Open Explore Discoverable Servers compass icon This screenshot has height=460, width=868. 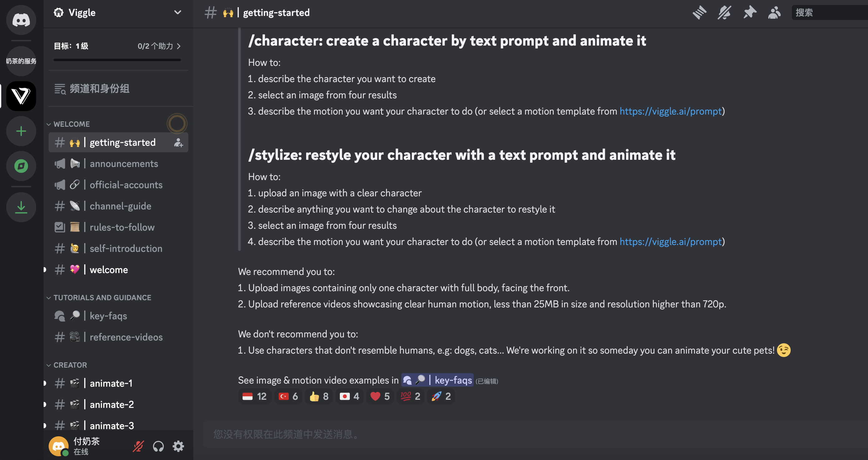tap(21, 166)
